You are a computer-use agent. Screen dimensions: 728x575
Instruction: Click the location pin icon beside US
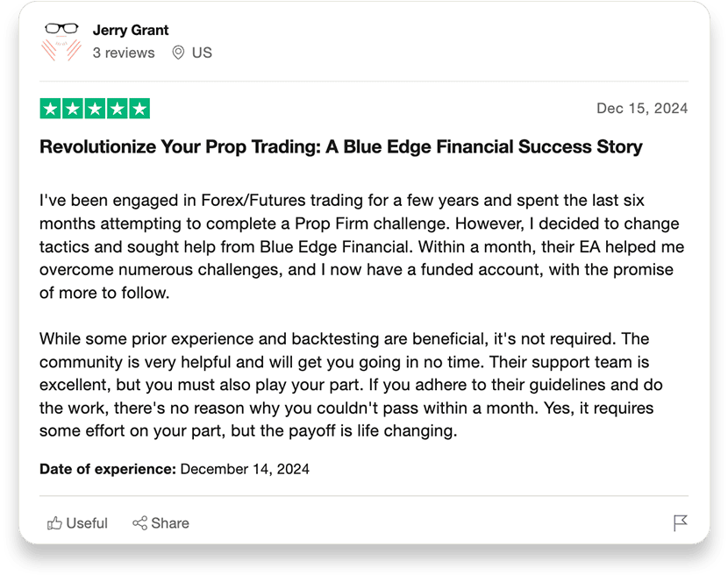pos(178,53)
